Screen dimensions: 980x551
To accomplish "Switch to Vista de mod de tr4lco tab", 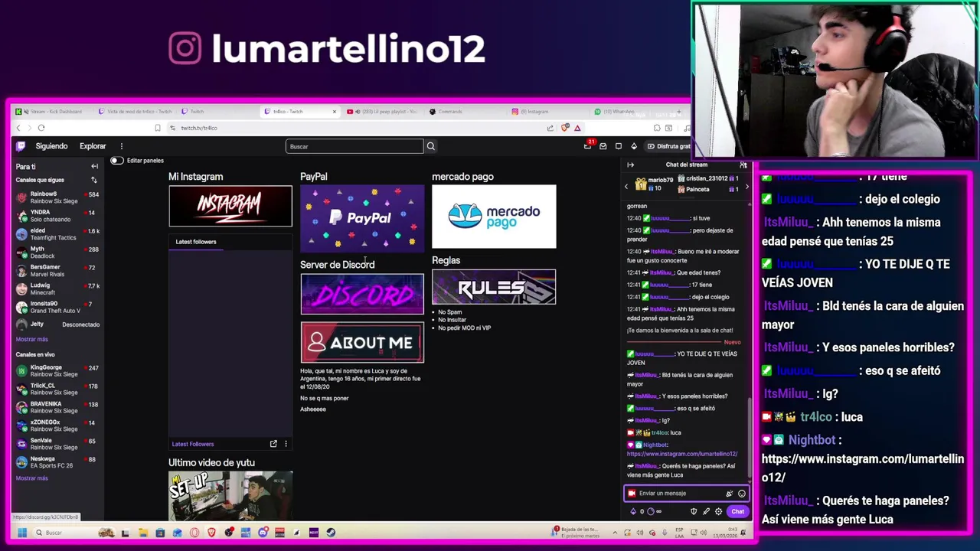I will point(135,112).
